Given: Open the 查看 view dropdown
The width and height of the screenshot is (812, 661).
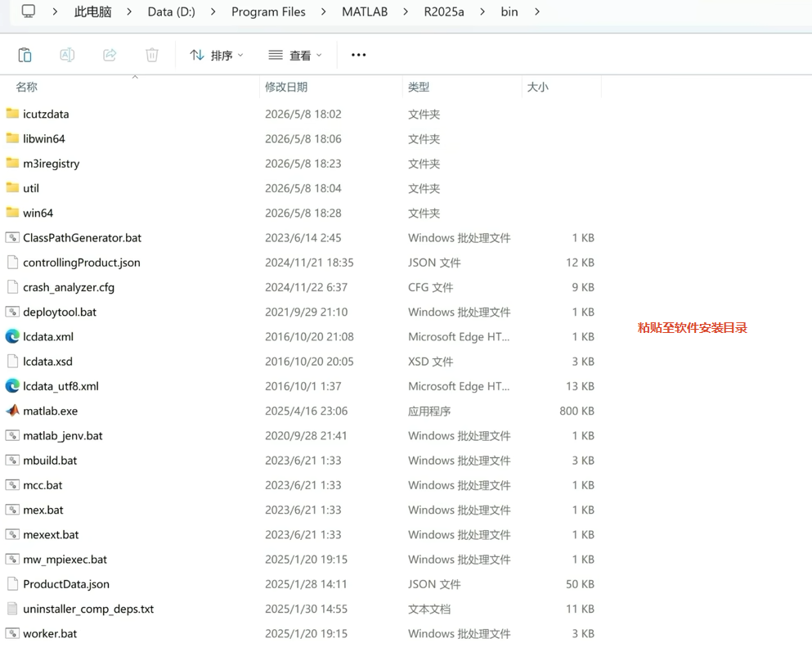Looking at the screenshot, I should (x=294, y=55).
